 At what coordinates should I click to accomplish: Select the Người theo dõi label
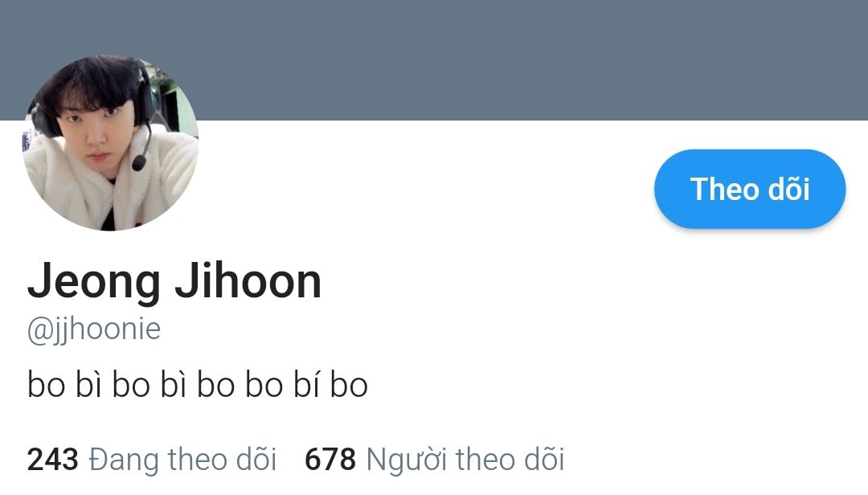coord(465,459)
